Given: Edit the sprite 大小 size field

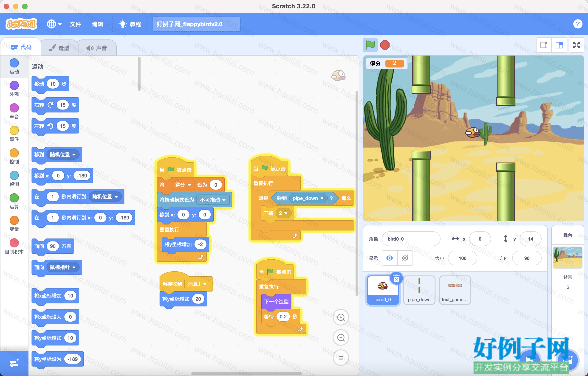Looking at the screenshot, I should 462,258.
